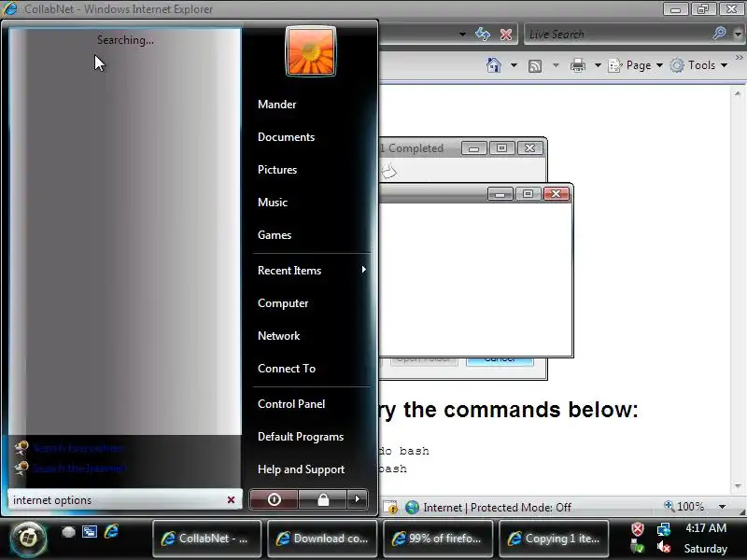747x560 pixels.
Task: Click Internet Protected Mode status text
Action: pos(497,508)
